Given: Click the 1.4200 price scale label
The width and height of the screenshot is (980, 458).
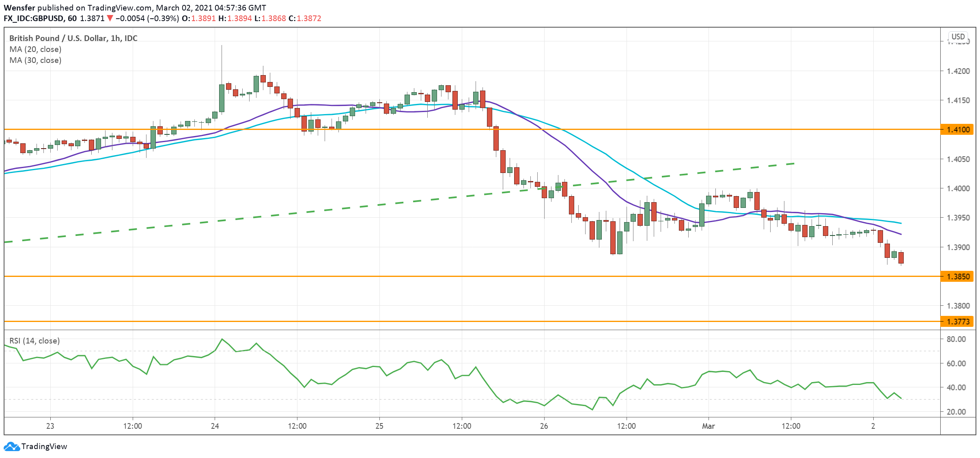Looking at the screenshot, I should (x=958, y=71).
